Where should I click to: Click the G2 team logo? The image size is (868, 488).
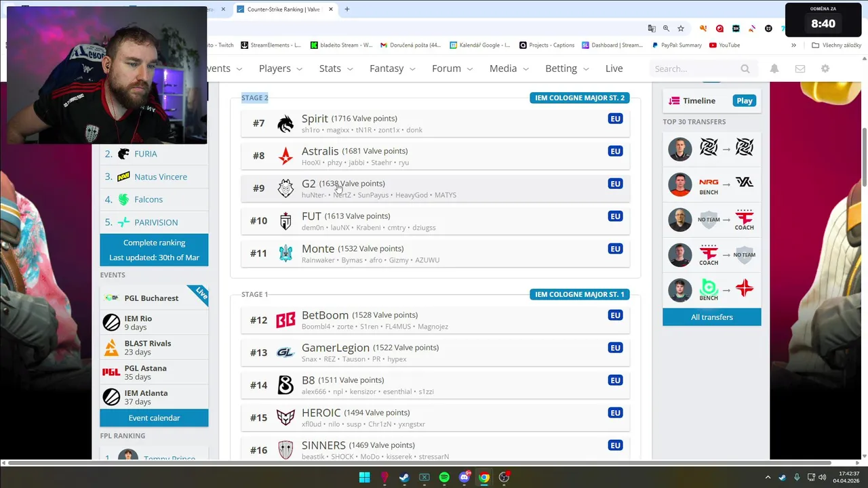click(x=285, y=188)
